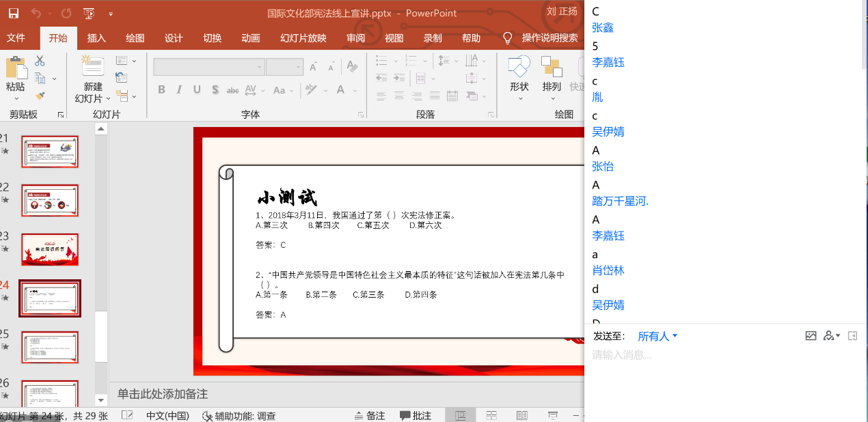Viewport: 868px width, 422px height.
Task: Select slide 23 thumbnail in the panel
Action: [x=50, y=249]
